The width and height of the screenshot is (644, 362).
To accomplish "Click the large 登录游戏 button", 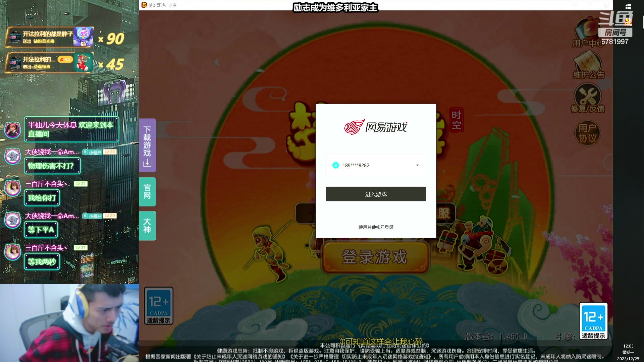I will (375, 257).
